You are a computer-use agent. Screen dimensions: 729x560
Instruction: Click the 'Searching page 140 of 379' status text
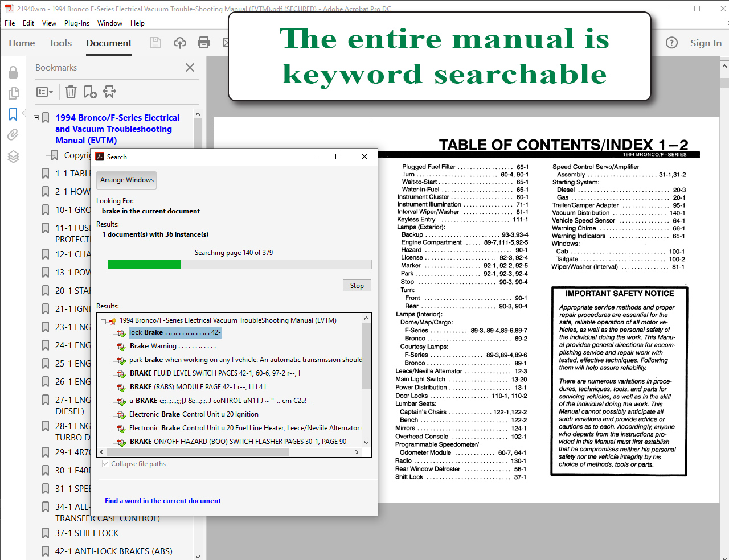click(234, 253)
